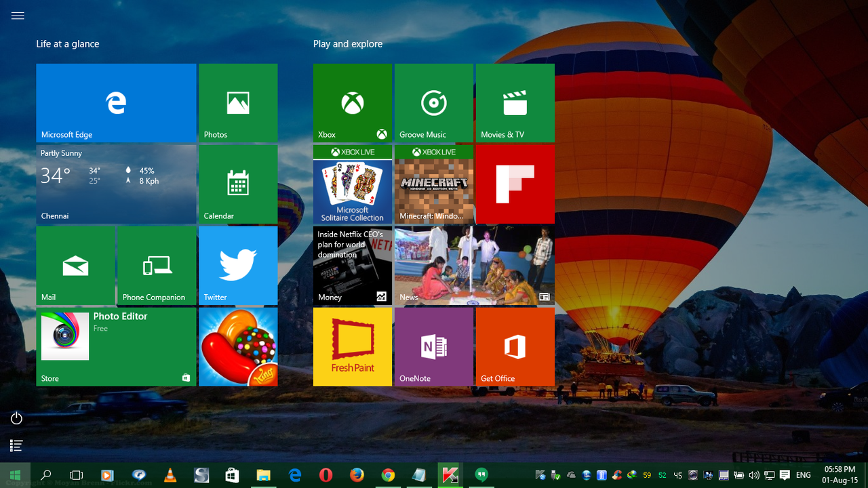
Task: Open the Calendar tile
Action: [238, 184]
